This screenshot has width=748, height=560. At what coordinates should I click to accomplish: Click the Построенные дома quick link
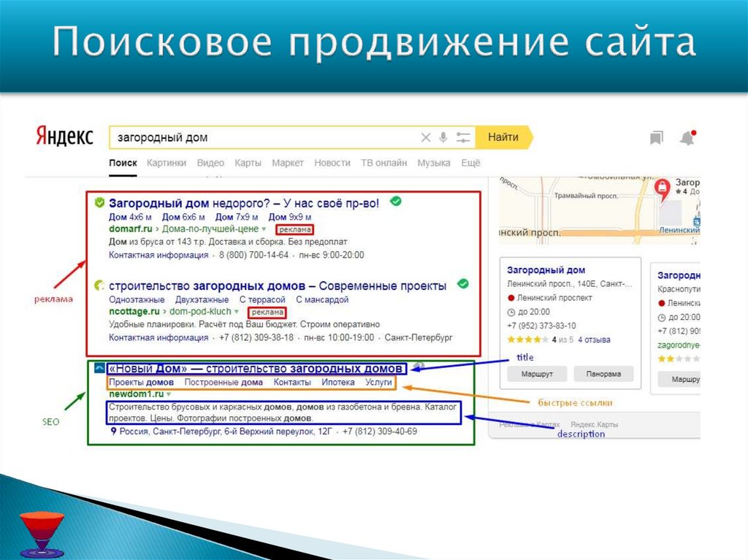tap(224, 382)
